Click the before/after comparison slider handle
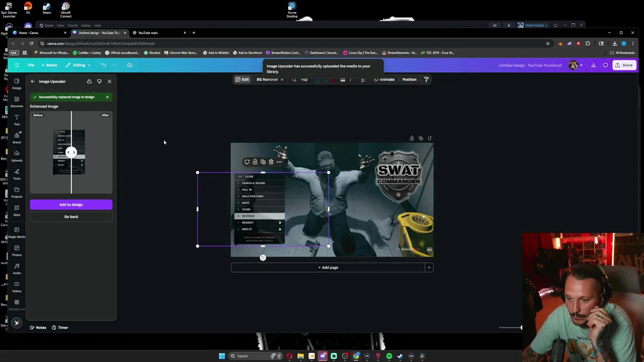 pos(71,152)
